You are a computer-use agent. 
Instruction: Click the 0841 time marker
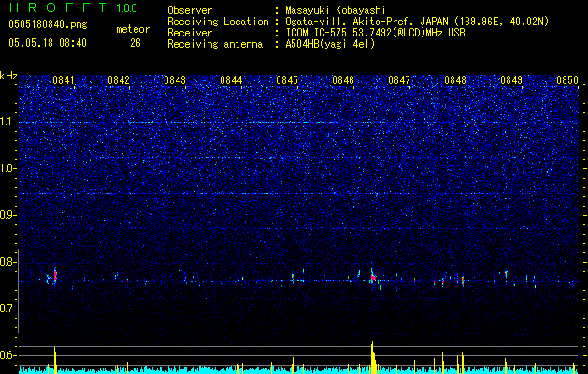click(x=63, y=80)
